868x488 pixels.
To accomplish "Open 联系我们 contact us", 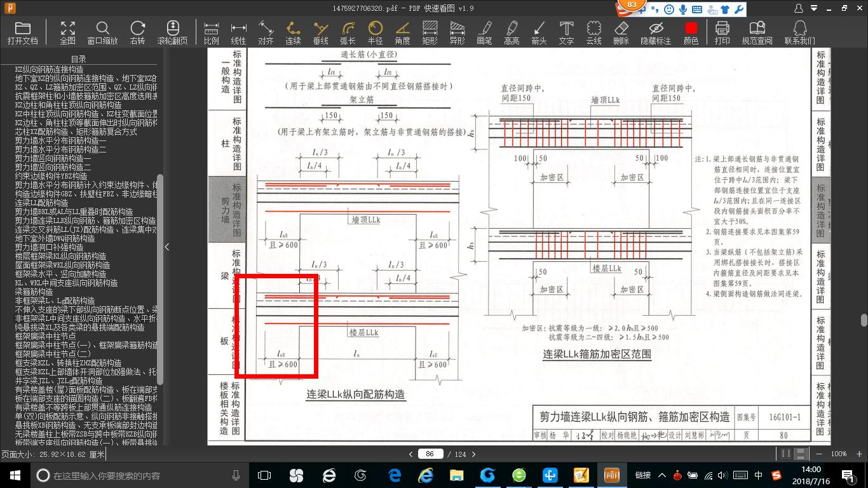I will click(800, 32).
